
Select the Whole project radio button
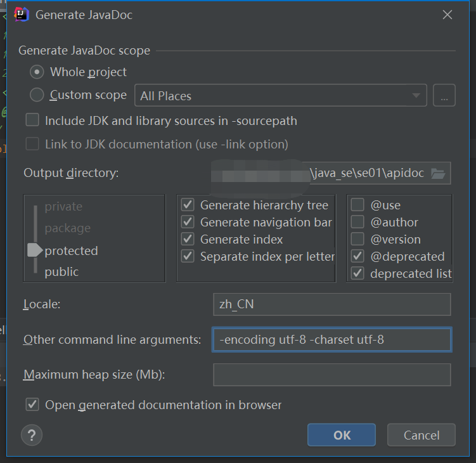[37, 72]
